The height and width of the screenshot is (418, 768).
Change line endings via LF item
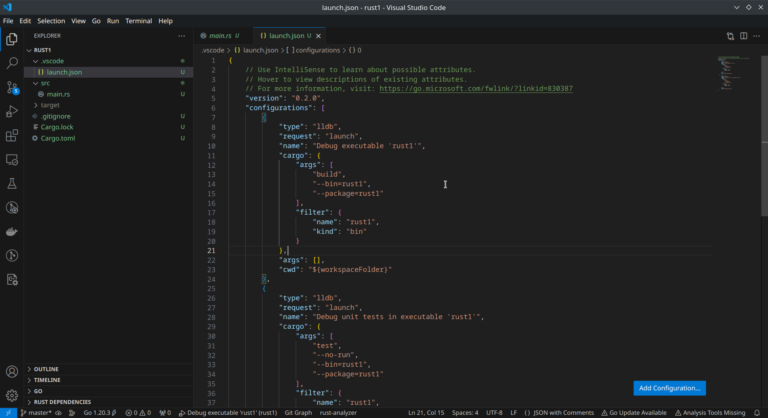click(x=514, y=413)
